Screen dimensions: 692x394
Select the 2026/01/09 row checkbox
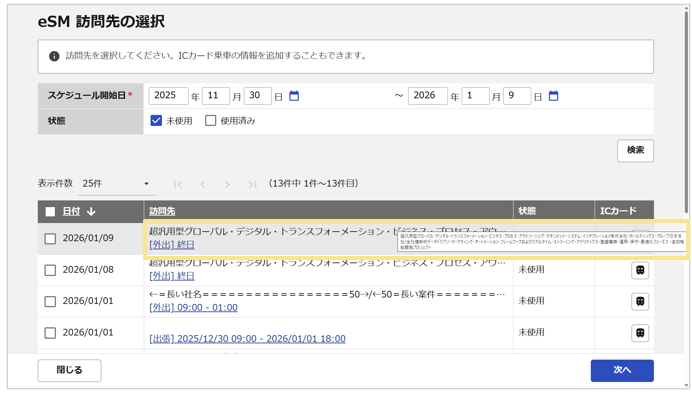click(x=50, y=239)
